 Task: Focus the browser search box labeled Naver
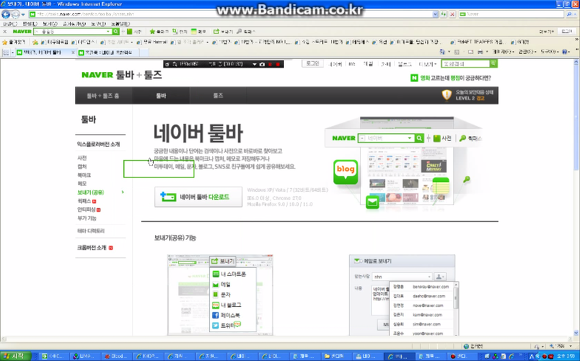click(512, 14)
